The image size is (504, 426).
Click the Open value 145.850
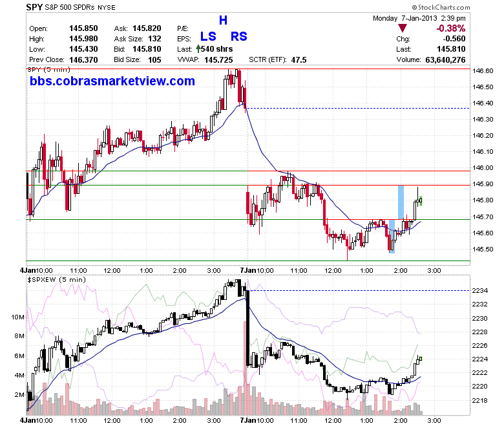click(83, 28)
